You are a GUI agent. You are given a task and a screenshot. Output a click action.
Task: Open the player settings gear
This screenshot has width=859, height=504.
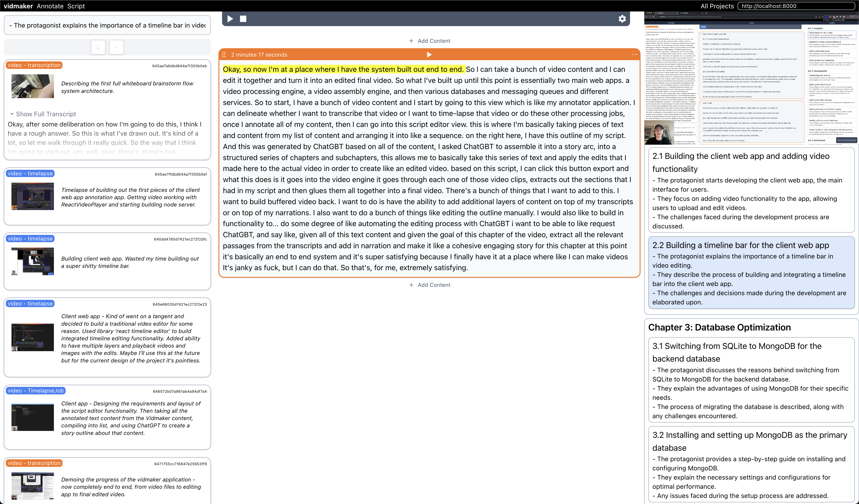tap(622, 19)
